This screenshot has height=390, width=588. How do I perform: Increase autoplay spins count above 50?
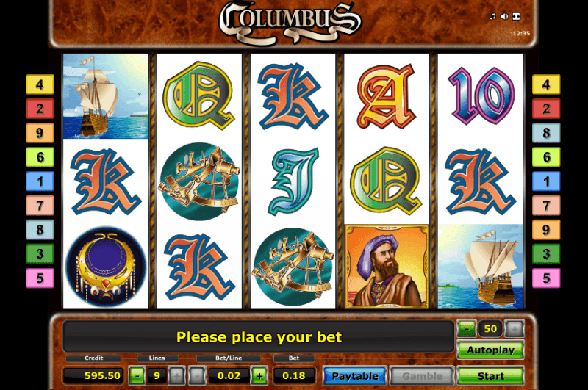point(514,329)
